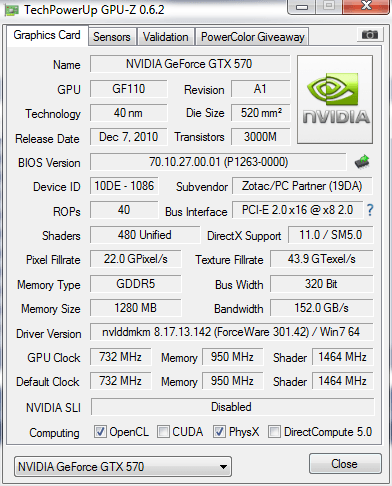The image size is (392, 486).
Task: Click the GPU-Z title bar icon
Action: coord(11,10)
